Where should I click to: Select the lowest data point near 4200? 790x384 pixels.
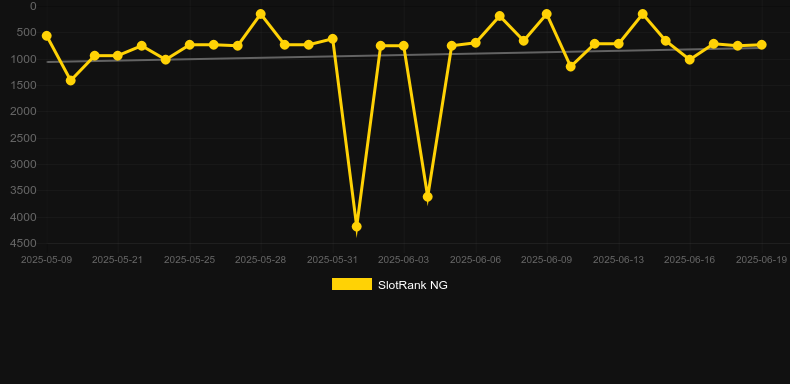point(357,227)
